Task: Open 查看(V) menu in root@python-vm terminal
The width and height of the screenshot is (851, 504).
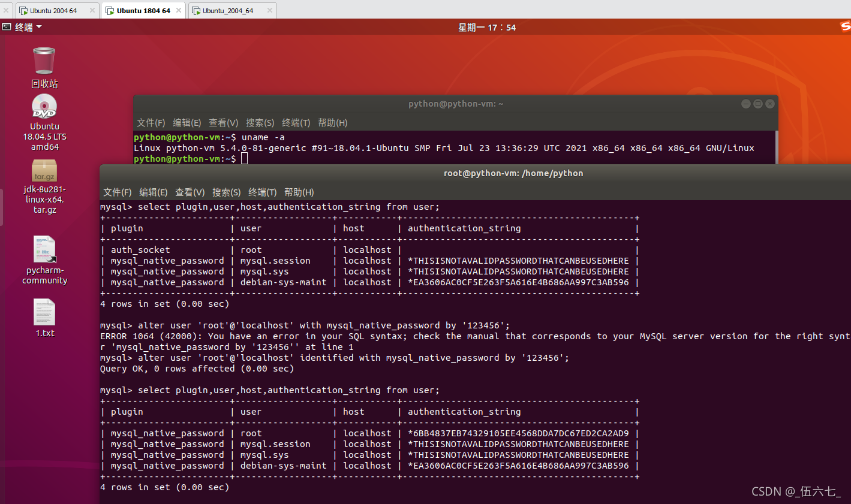Action: point(190,192)
